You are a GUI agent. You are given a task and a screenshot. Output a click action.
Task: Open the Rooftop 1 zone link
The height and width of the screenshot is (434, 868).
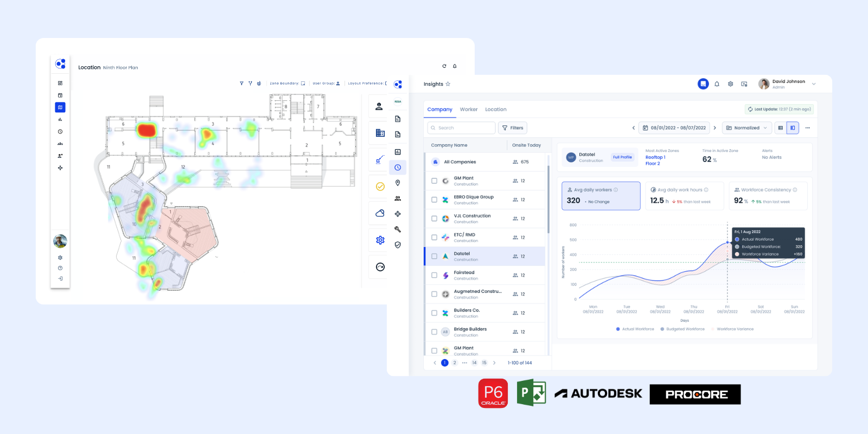[x=655, y=157]
